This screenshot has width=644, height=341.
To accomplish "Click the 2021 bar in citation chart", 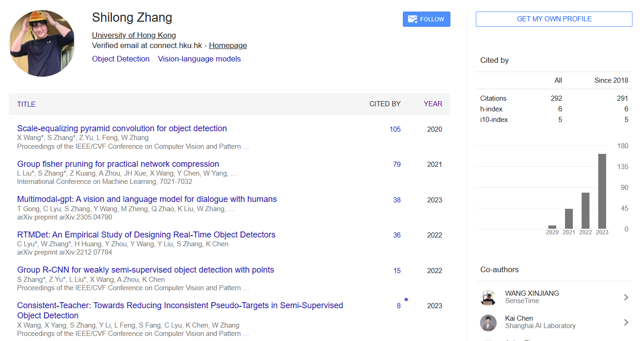I will 569,219.
